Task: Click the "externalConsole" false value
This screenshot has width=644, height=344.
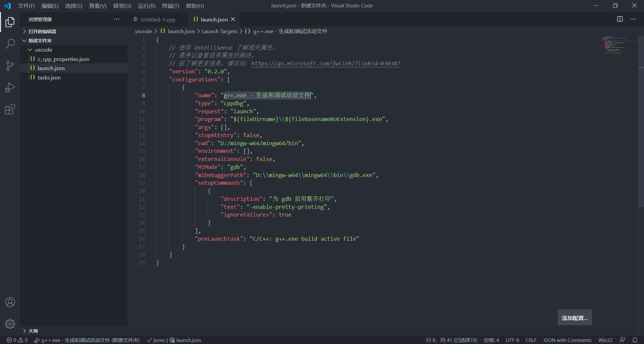Action: pos(264,159)
